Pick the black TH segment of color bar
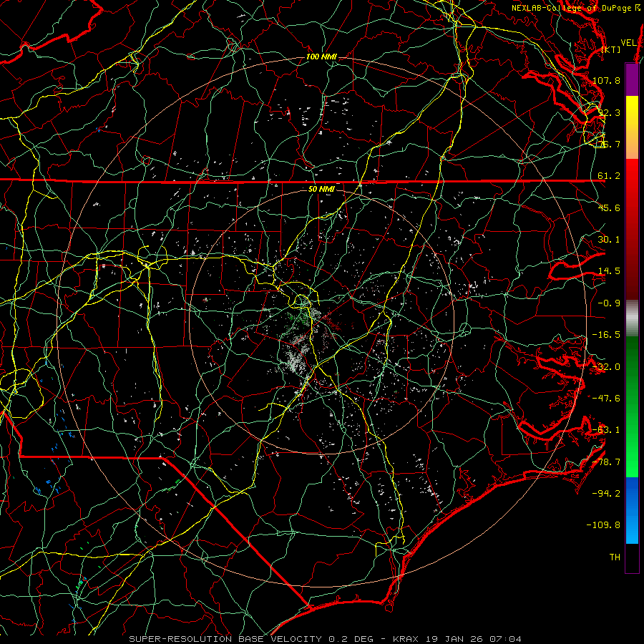 click(x=632, y=558)
